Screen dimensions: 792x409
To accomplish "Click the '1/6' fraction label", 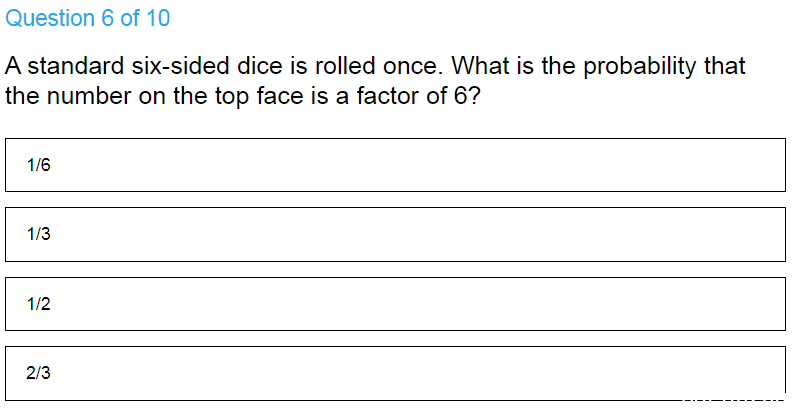I will coord(39,165).
